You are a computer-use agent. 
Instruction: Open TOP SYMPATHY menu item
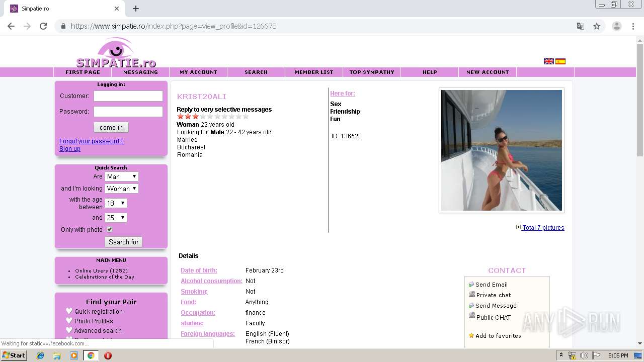tap(372, 72)
